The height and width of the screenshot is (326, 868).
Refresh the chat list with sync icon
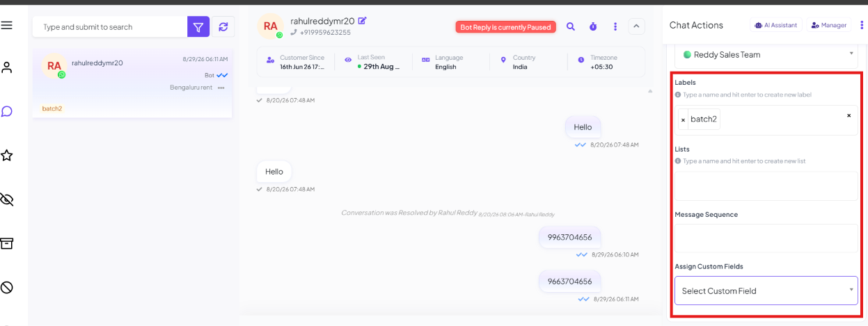223,27
